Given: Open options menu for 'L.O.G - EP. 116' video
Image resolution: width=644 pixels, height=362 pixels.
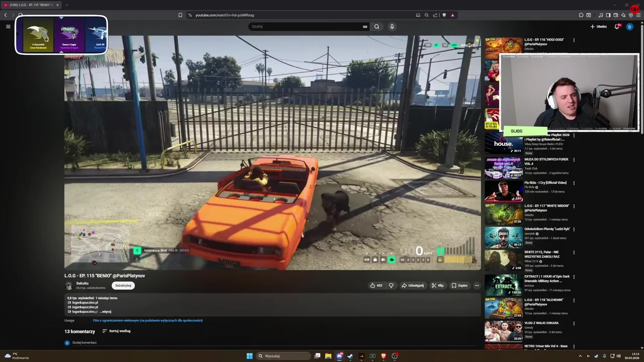Looking at the screenshot, I should click(x=574, y=40).
